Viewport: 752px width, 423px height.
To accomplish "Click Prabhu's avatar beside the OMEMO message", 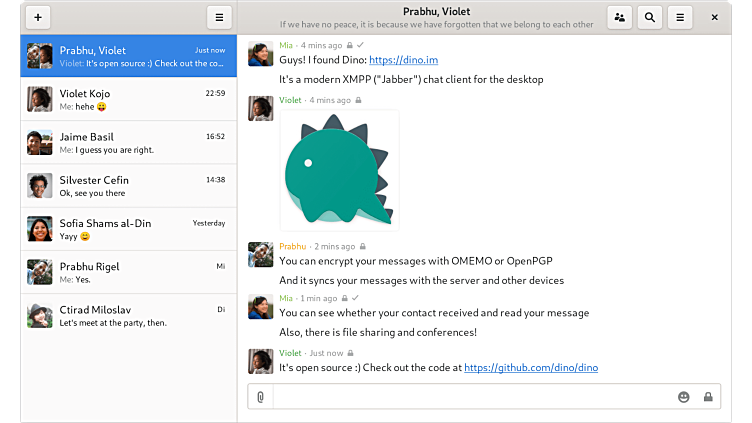I will [261, 255].
